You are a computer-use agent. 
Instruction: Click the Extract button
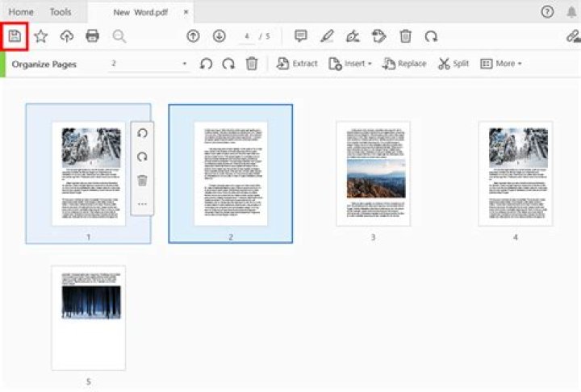click(x=297, y=64)
